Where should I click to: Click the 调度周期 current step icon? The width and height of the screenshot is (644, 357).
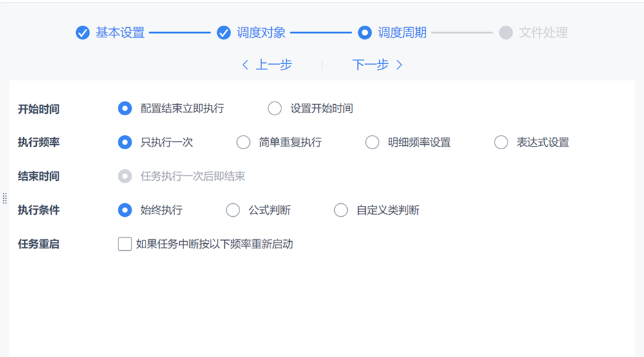click(x=365, y=33)
